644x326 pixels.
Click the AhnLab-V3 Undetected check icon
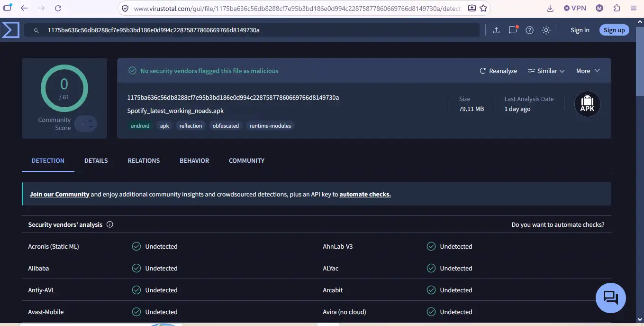pyautogui.click(x=431, y=246)
